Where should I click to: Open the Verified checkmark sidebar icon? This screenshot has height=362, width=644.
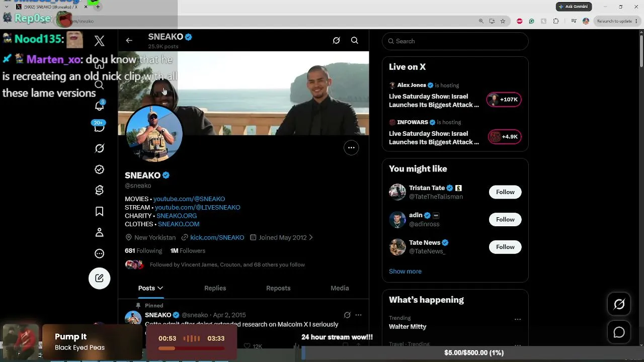coord(100,169)
